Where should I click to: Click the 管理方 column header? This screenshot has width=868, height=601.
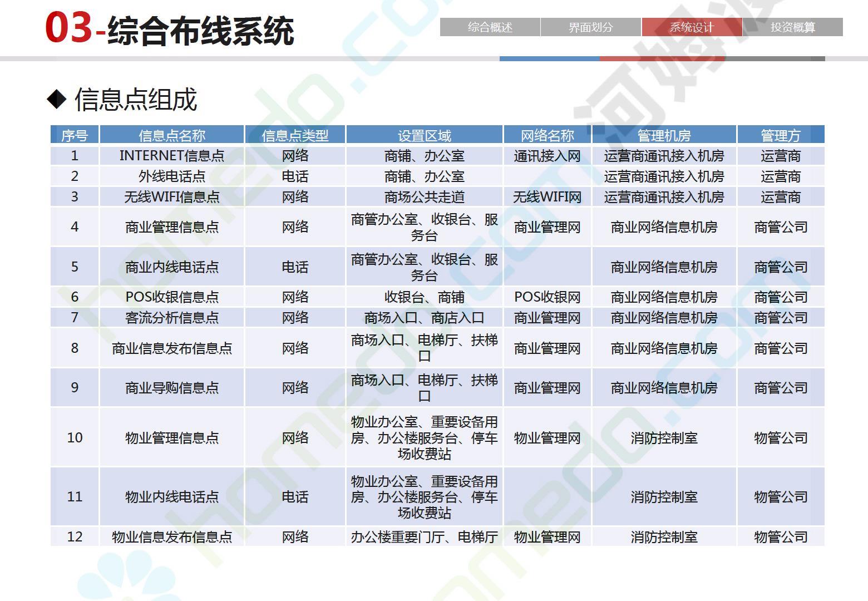pos(781,135)
